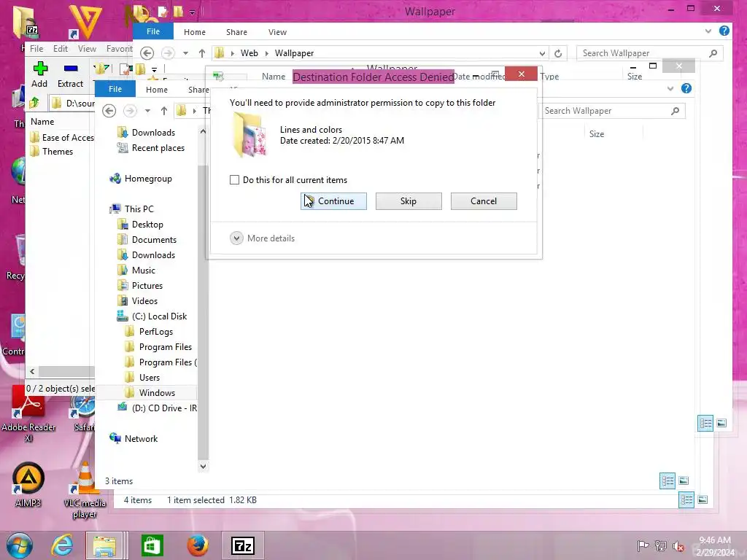This screenshot has height=560, width=747.
Task: Open recent locations dropdown in front Explorer
Action: click(x=147, y=111)
